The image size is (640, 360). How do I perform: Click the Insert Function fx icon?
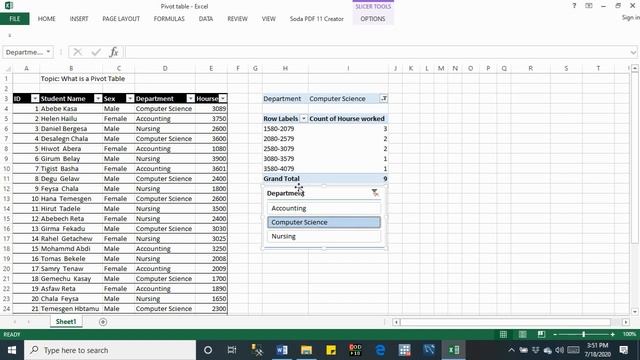[114, 52]
